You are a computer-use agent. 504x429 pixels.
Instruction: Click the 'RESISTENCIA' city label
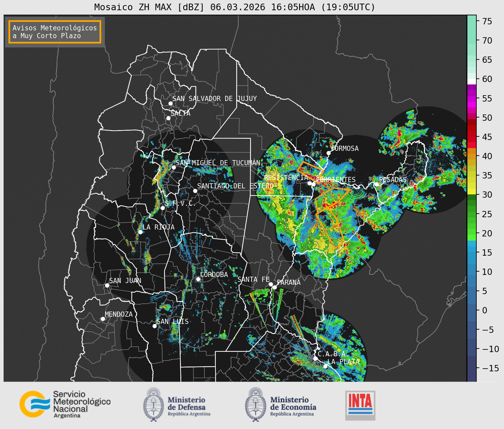click(x=286, y=178)
